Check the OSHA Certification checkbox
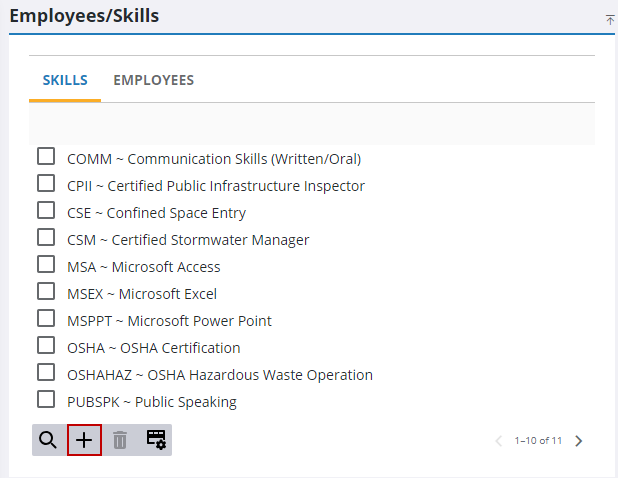 [46, 346]
